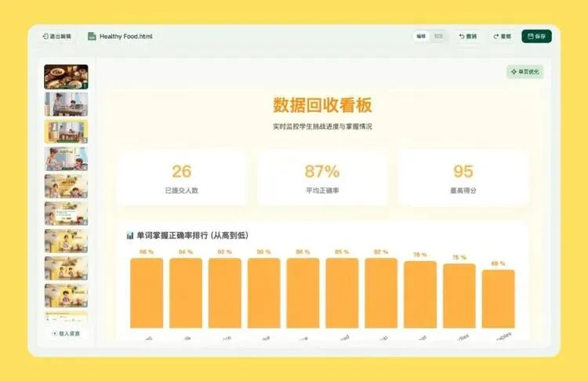Click the 85% bar in chart

(342, 293)
